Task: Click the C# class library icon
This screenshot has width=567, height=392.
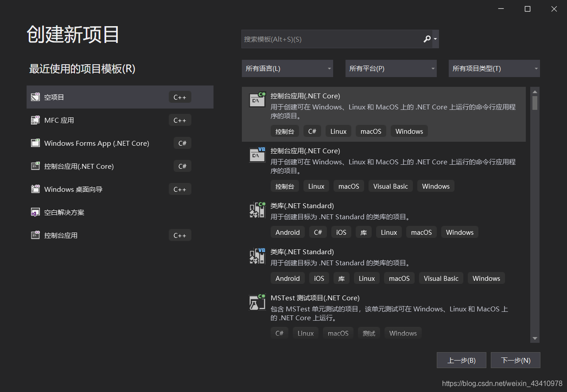Action: (x=257, y=210)
